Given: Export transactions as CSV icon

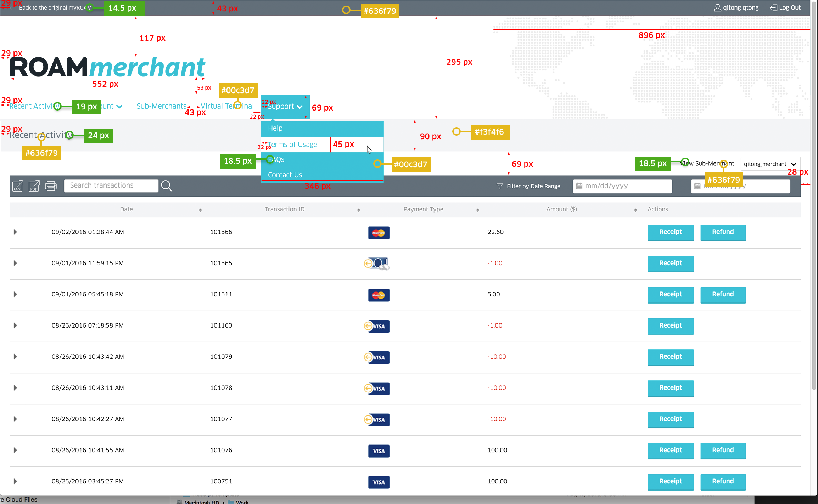Looking at the screenshot, I should pos(18,186).
